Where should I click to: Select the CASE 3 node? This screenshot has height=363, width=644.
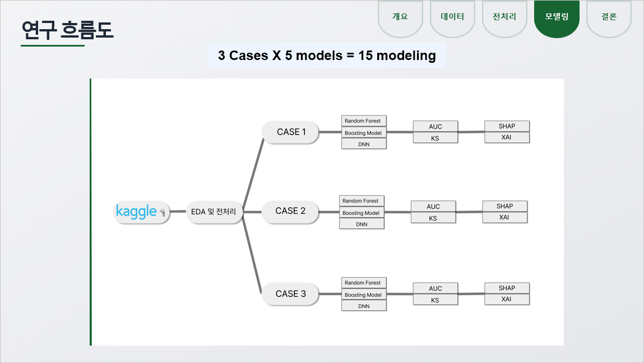pyautogui.click(x=291, y=294)
